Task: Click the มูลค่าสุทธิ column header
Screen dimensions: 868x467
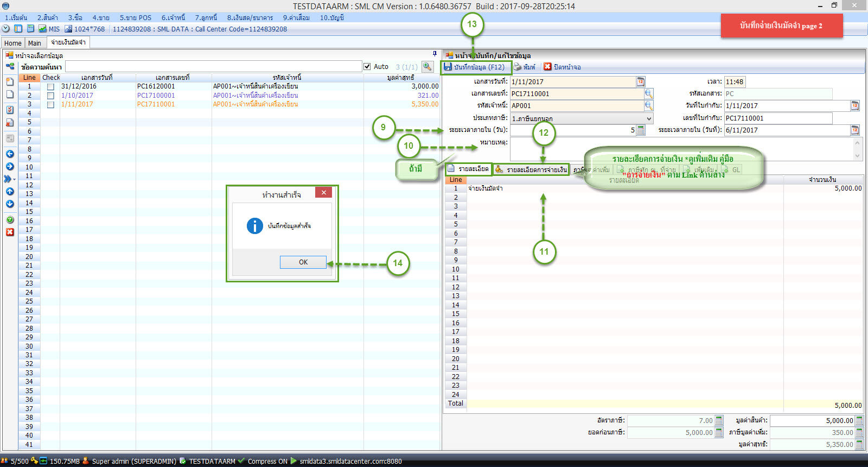Action: pyautogui.click(x=401, y=78)
